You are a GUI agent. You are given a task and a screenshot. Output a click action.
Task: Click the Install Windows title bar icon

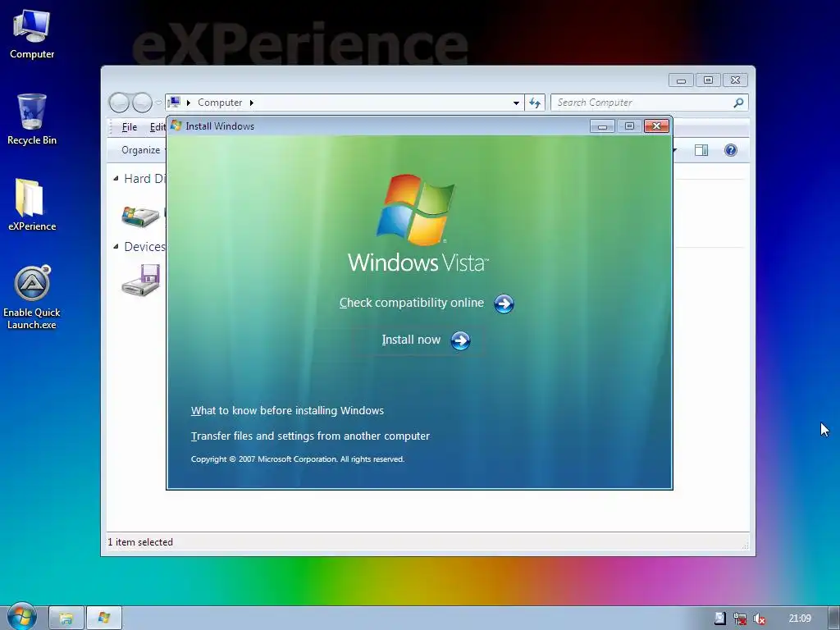176,126
